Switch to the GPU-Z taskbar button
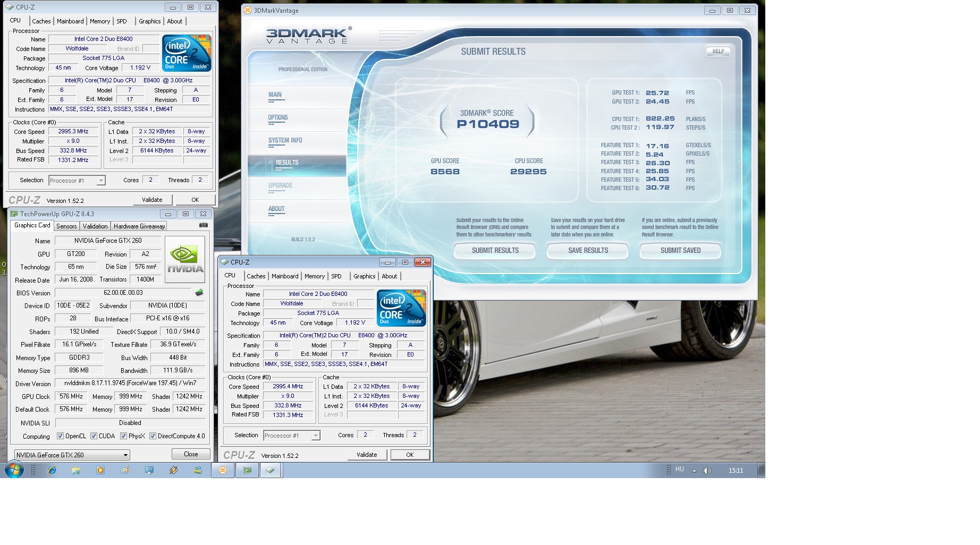The image size is (980, 545). point(247,470)
